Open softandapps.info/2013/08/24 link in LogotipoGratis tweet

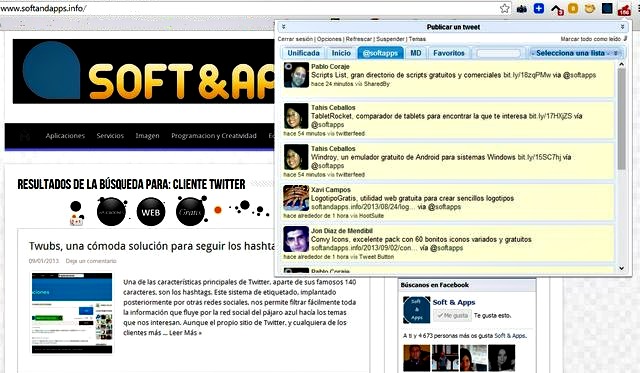[x=362, y=207]
